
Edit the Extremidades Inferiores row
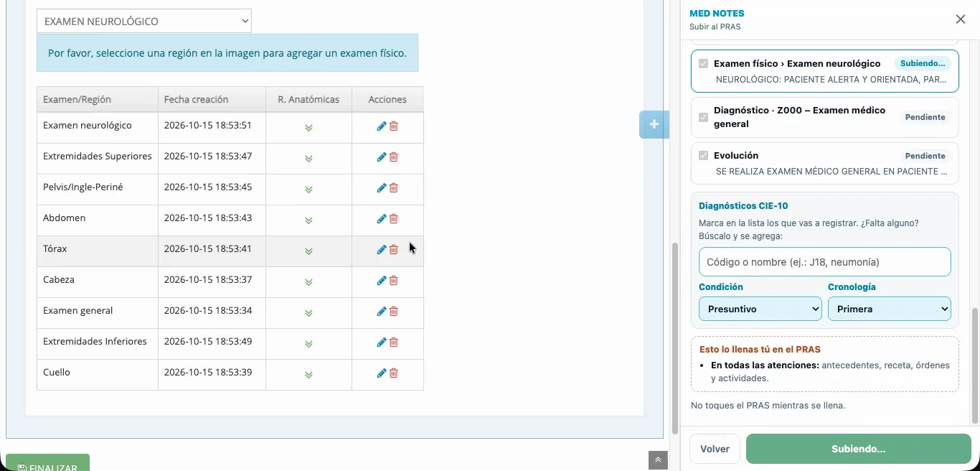pos(382,342)
